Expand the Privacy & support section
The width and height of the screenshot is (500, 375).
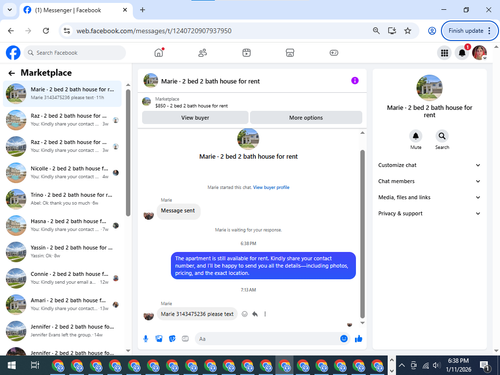click(429, 213)
